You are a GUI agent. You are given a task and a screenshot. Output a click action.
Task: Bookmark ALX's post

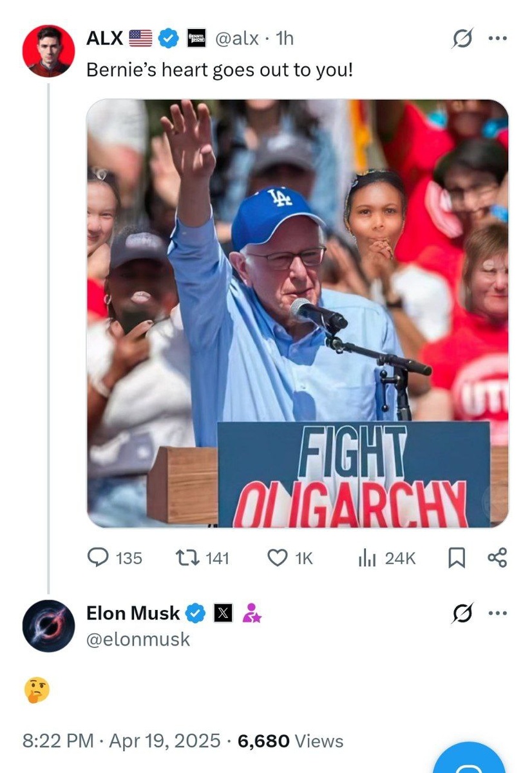pyautogui.click(x=456, y=558)
